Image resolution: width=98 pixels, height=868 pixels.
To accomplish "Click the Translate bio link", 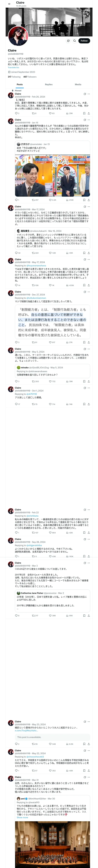I will pyautogui.click(x=14, y=67).
